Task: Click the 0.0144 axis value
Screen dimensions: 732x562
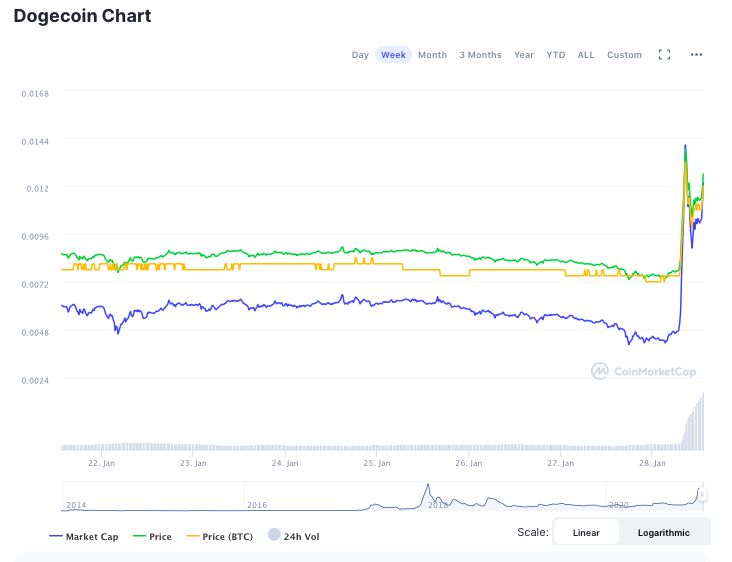Action: [x=35, y=141]
